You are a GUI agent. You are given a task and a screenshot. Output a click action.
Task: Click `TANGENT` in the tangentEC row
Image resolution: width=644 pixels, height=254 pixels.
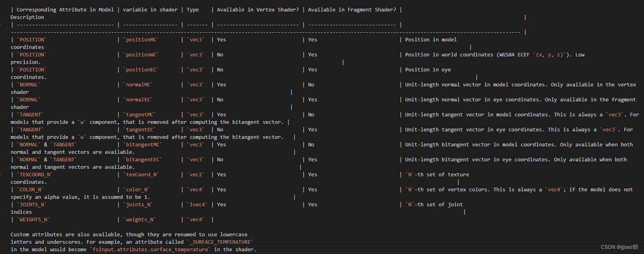pyautogui.click(x=30, y=129)
